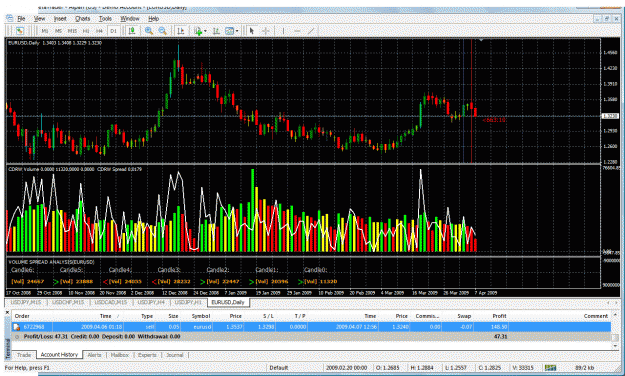Click the zoom in magnifier icon

point(149,31)
